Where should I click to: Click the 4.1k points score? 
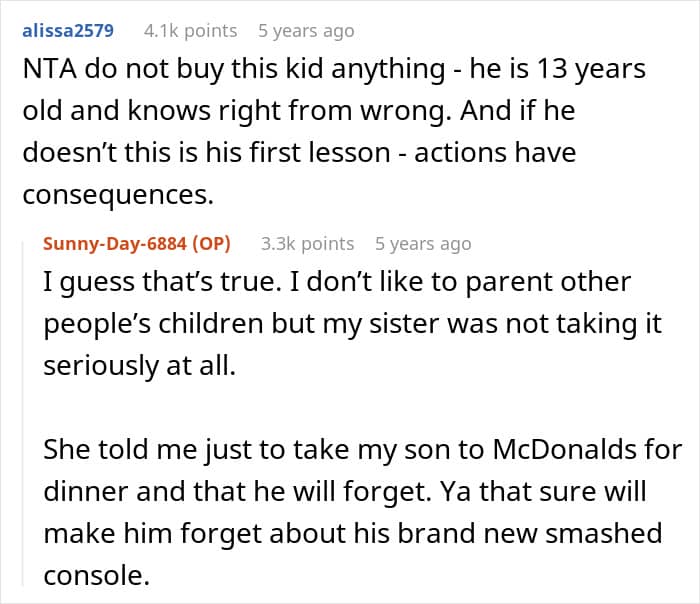coord(190,31)
